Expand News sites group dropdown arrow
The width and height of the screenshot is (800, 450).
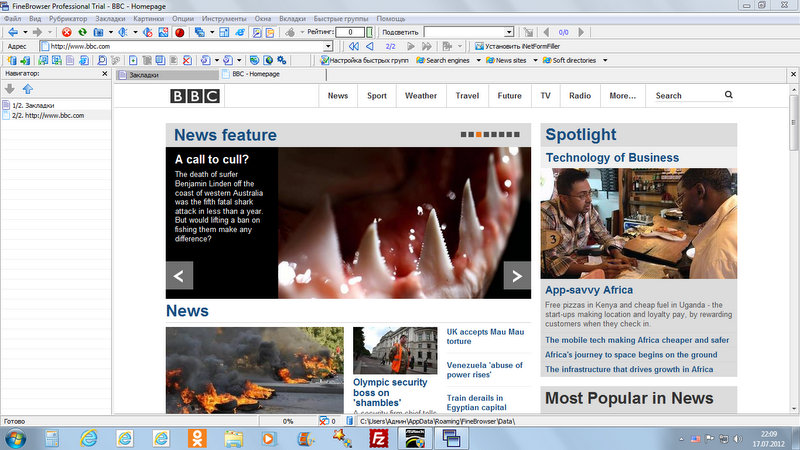point(535,60)
